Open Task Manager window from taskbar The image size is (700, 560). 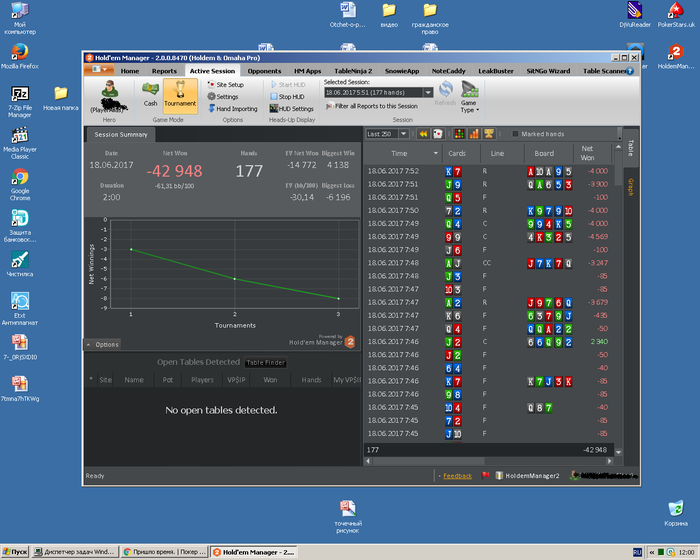click(75, 552)
